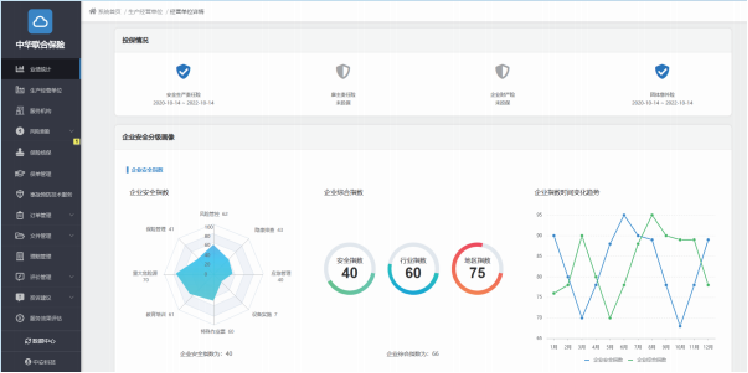Click 生产经营单位 in the breadcrumb
748x373 pixels.
tap(145, 11)
